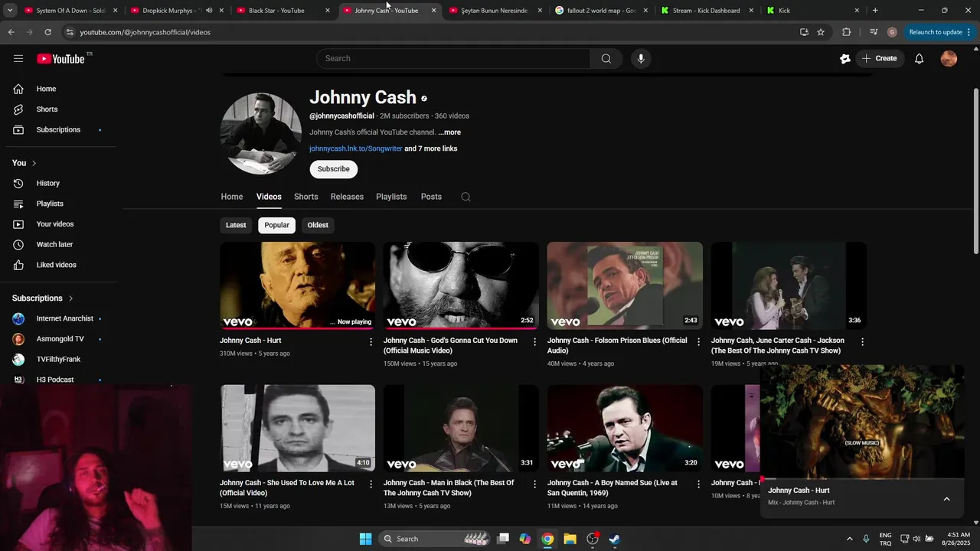Select the Latest sort chip

[236, 225]
